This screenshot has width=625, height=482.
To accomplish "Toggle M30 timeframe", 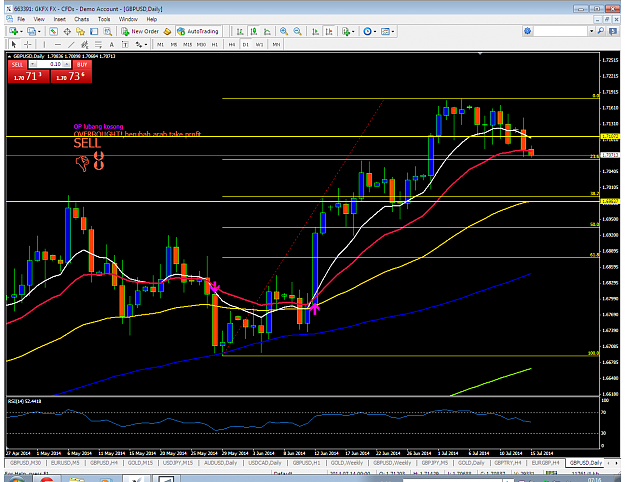I will coord(201,45).
